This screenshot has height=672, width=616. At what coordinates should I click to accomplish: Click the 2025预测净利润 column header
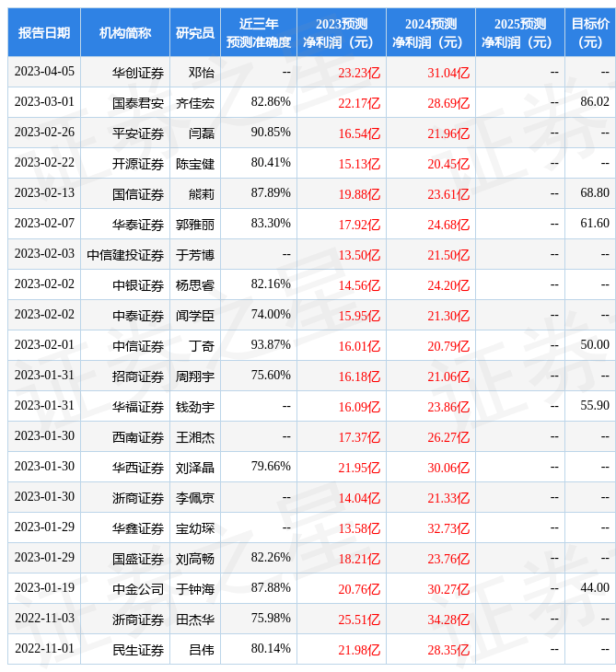click(x=520, y=32)
